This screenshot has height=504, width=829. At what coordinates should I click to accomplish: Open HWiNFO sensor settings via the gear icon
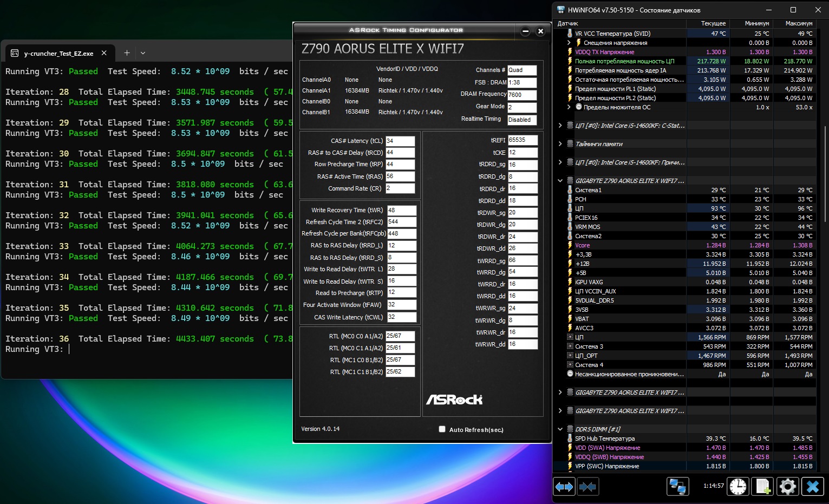(787, 487)
